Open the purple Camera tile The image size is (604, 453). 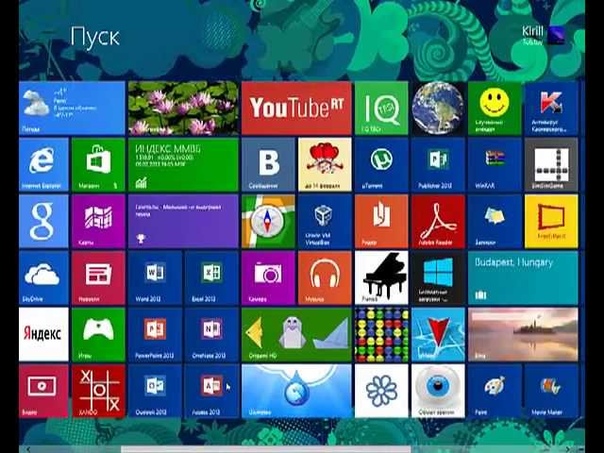[268, 278]
